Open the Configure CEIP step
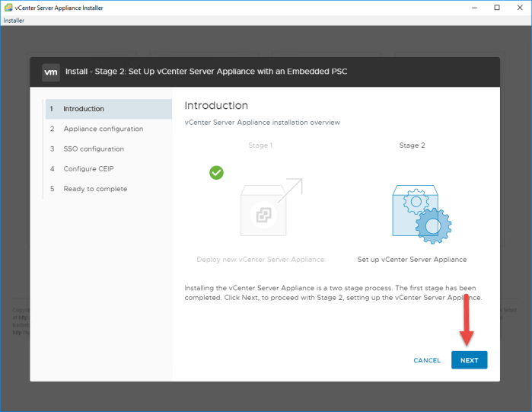Screen dimensions: 532x412 (x=88, y=168)
